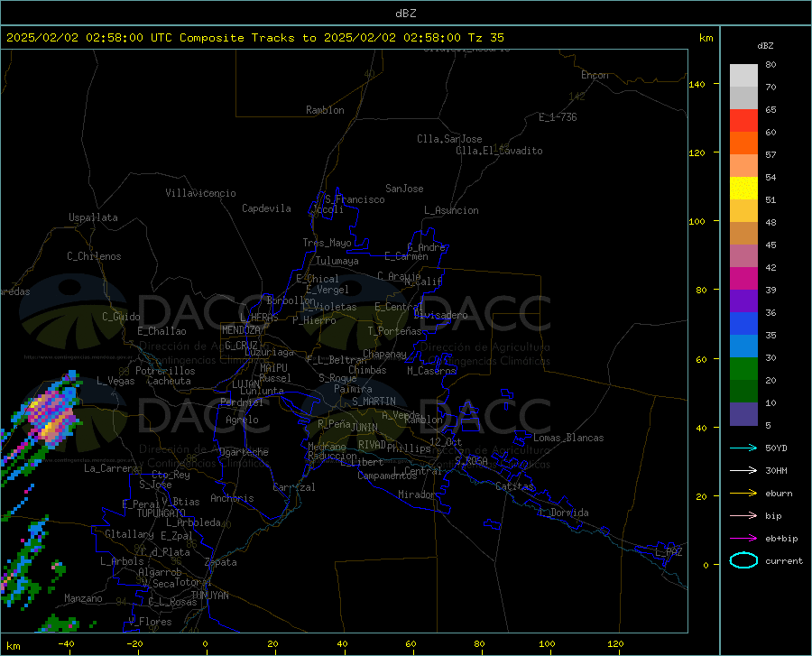Click the Uspallata label on map
Screen dimensions: 812x656
click(x=93, y=217)
